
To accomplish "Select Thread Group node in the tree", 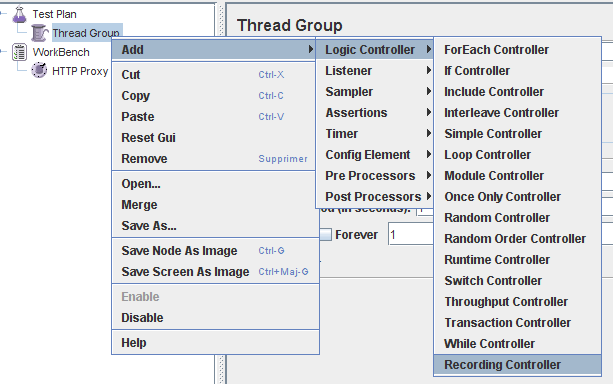I will point(86,33).
